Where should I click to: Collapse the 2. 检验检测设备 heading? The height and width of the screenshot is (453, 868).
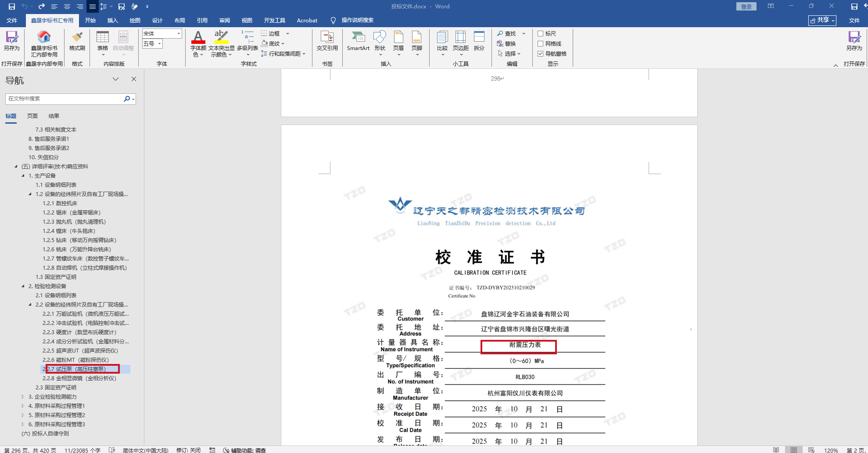[23, 286]
